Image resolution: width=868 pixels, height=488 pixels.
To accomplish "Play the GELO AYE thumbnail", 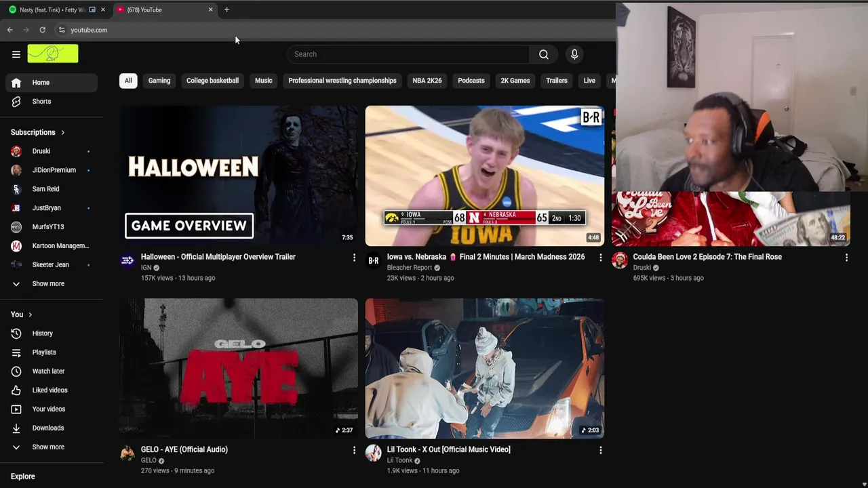I will point(239,369).
